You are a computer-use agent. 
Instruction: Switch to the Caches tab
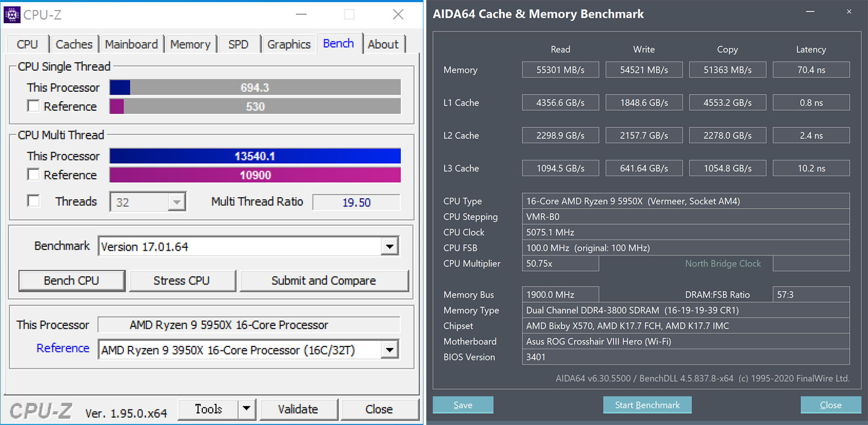74,44
